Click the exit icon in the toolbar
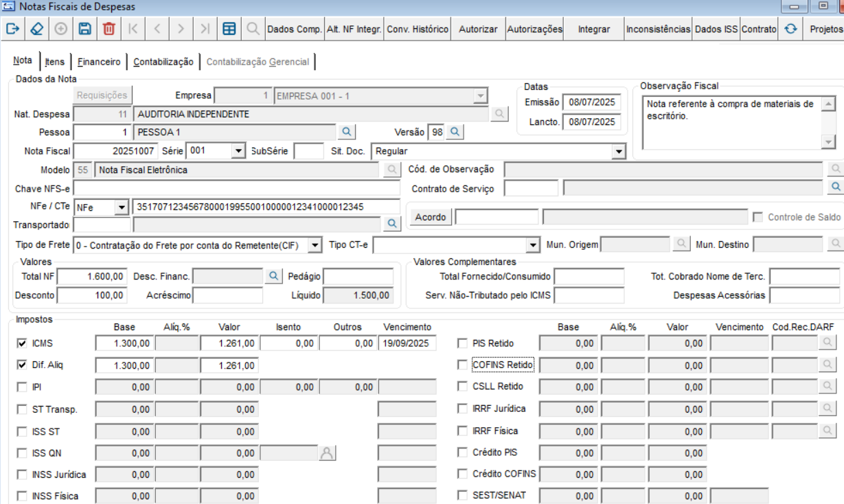 (x=12, y=29)
